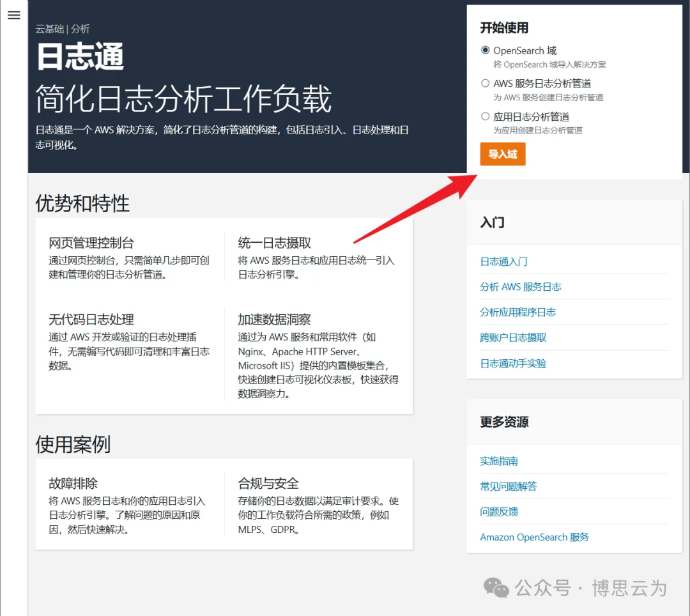Click the 为 AWS 服务创建日志分析管道 description
This screenshot has height=616, width=690.
[x=548, y=97]
